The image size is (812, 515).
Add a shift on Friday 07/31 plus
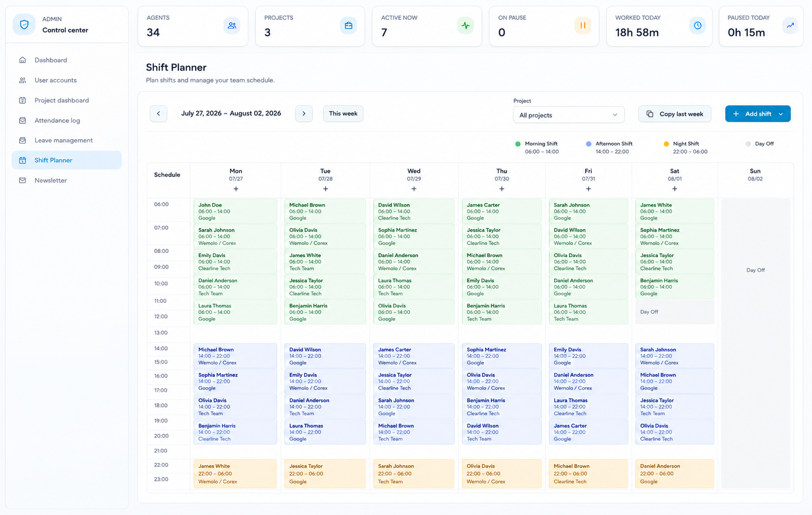[588, 189]
